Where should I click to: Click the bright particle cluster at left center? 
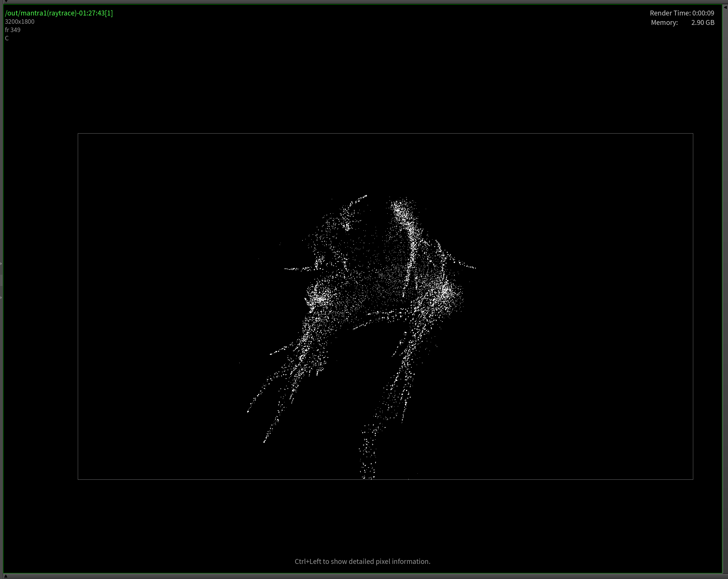tap(319, 299)
